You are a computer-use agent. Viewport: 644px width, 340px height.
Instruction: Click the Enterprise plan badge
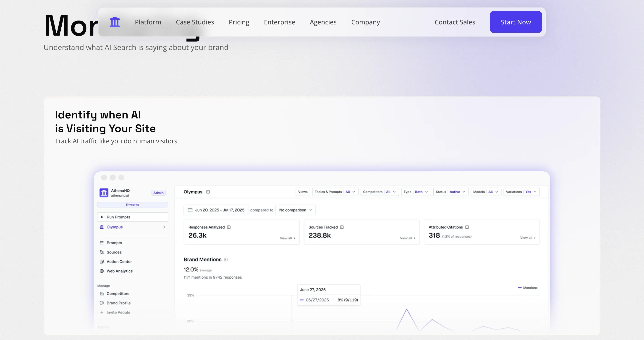tap(133, 204)
